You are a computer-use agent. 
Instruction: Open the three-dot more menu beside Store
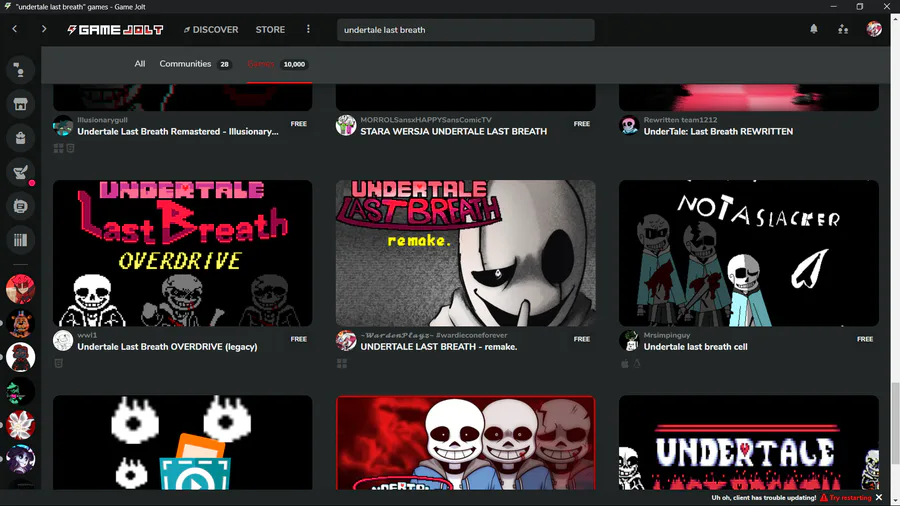(x=308, y=29)
